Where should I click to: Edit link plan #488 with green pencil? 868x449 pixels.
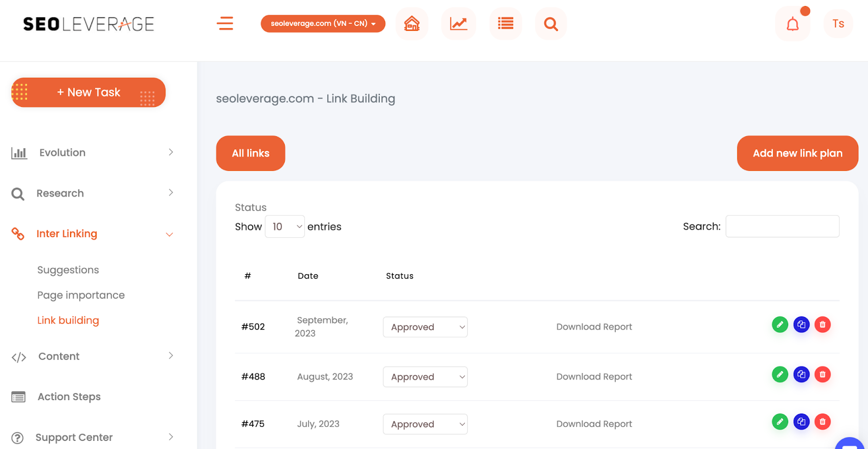click(780, 374)
